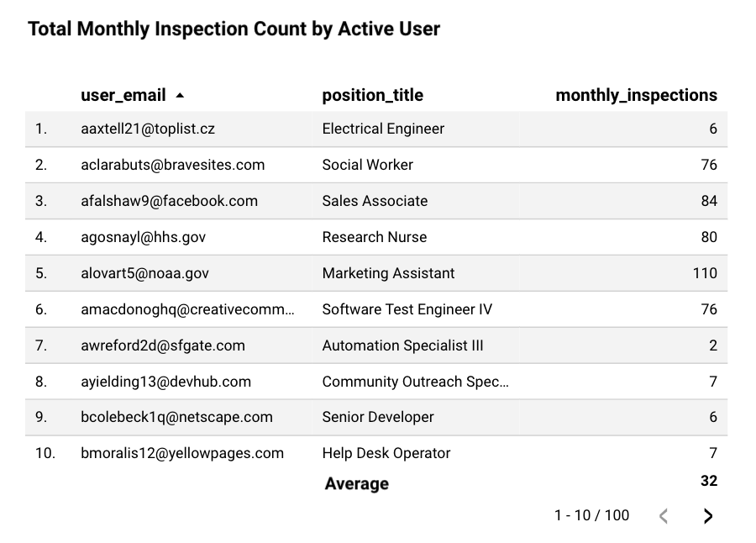Select the agosnayl@hhs.gov row
The image size is (756, 543).
click(143, 237)
